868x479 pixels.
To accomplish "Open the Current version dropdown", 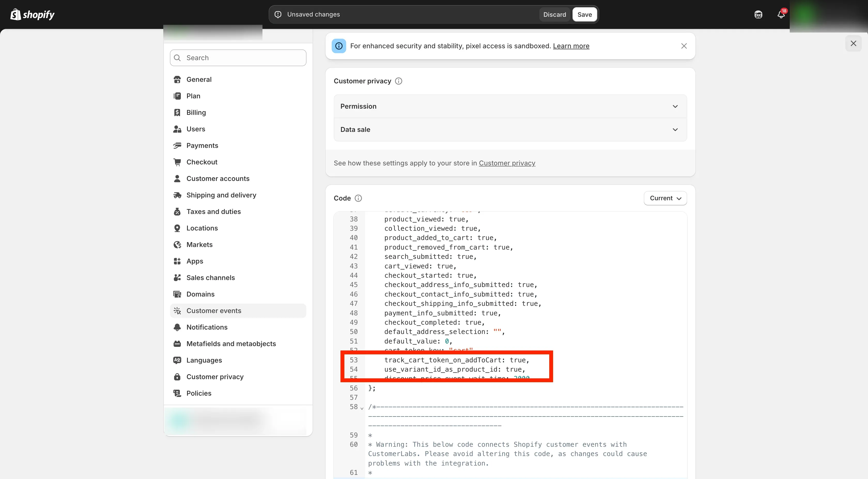I will coord(665,198).
